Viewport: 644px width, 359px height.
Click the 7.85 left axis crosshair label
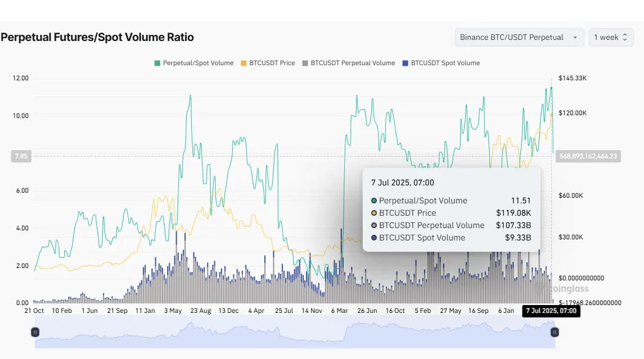(21, 156)
